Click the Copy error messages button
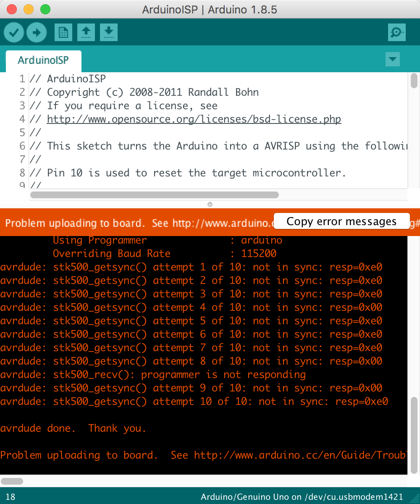The width and height of the screenshot is (420, 504). pos(341,221)
